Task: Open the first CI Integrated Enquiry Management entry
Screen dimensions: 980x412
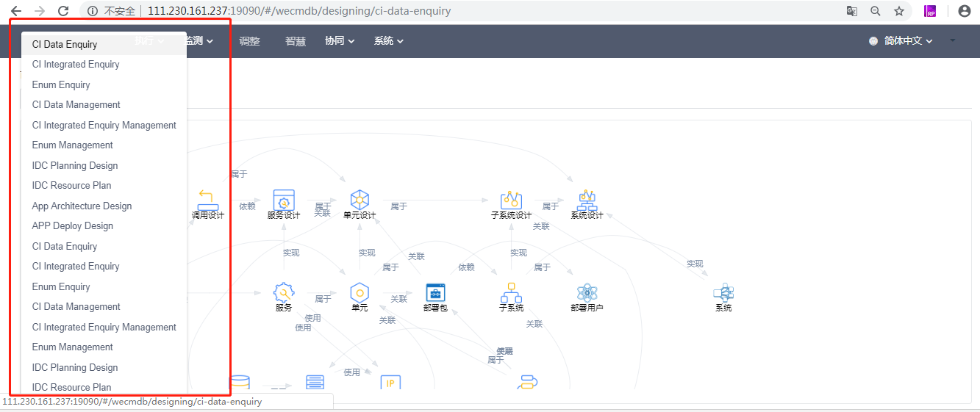Action: coord(104,125)
